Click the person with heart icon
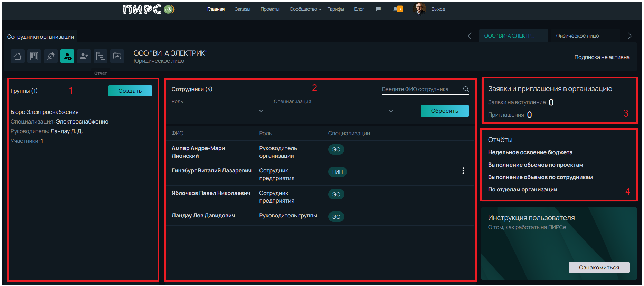Viewport: 644px width, 286px height. 84,56
